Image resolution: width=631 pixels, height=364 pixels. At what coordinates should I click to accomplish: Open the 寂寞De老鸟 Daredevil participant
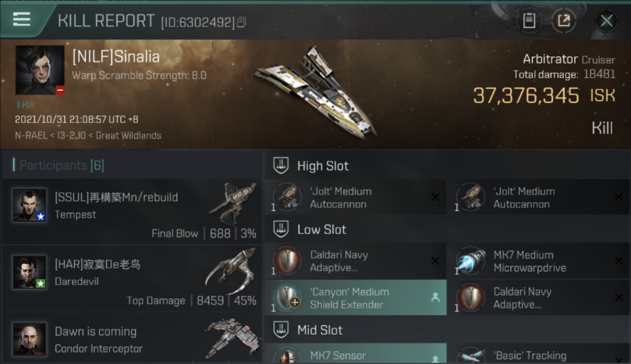pyautogui.click(x=132, y=279)
